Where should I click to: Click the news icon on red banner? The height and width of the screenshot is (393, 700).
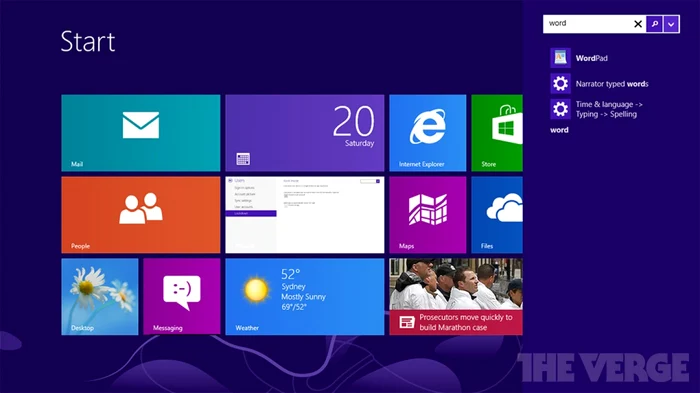[407, 322]
